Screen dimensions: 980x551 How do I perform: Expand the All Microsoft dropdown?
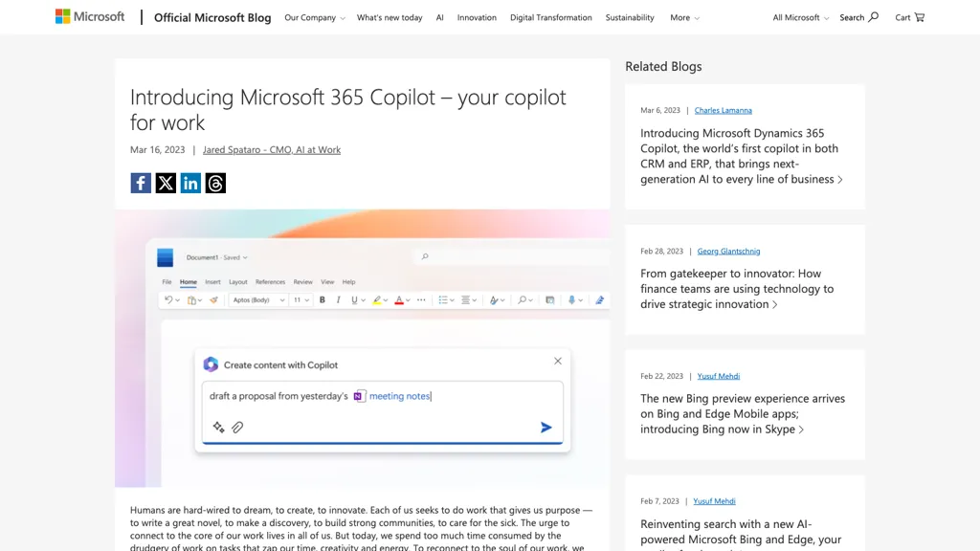click(798, 16)
